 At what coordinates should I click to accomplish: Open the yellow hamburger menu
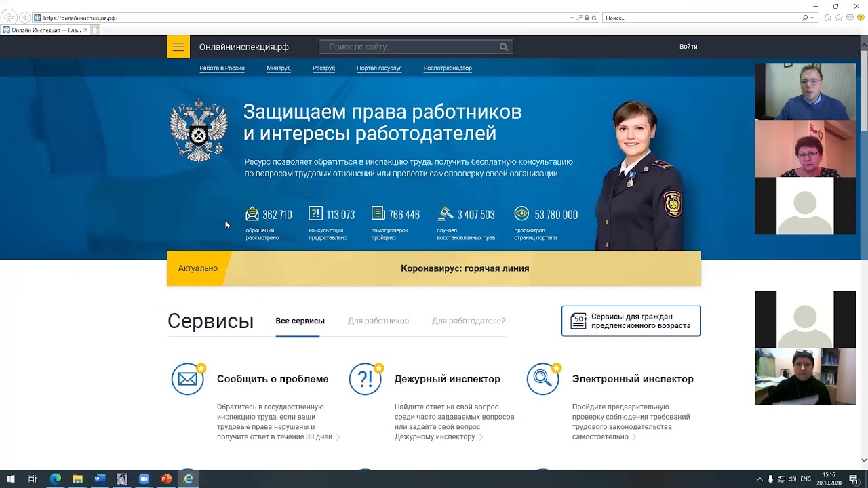point(178,47)
